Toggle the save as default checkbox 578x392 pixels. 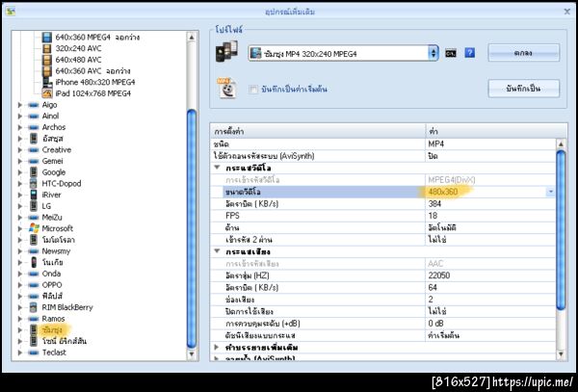(253, 90)
